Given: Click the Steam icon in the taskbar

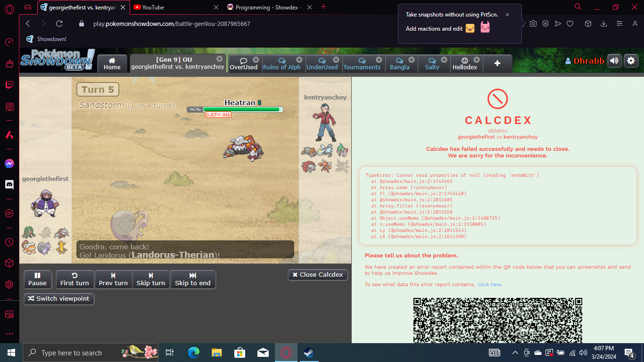Looking at the screenshot, I should click(x=309, y=353).
